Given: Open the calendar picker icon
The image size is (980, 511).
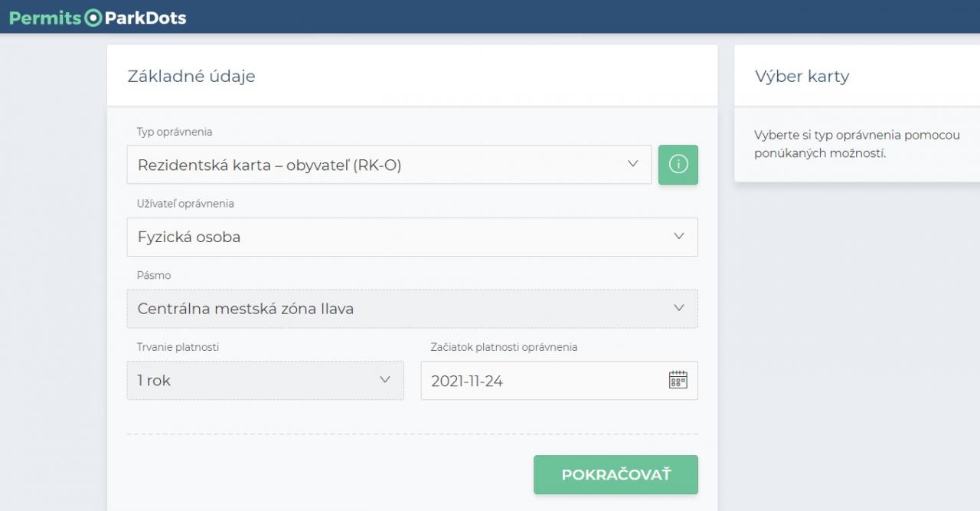Looking at the screenshot, I should click(x=678, y=380).
